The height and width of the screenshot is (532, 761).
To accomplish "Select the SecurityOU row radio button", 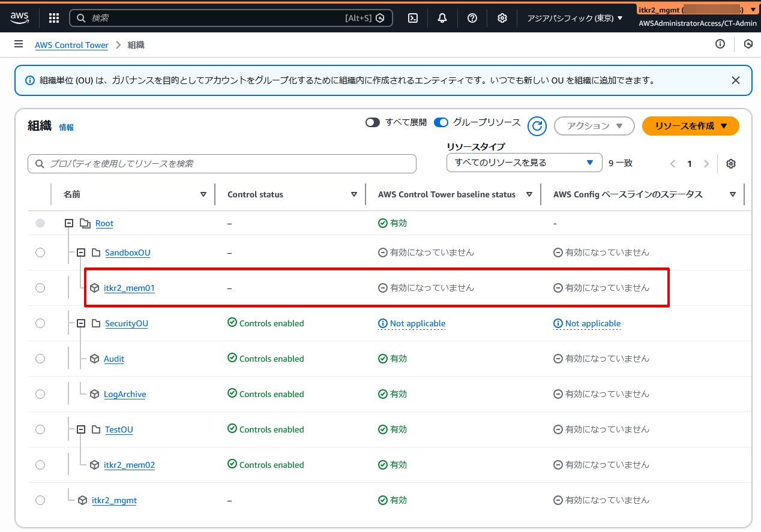I will [40, 323].
